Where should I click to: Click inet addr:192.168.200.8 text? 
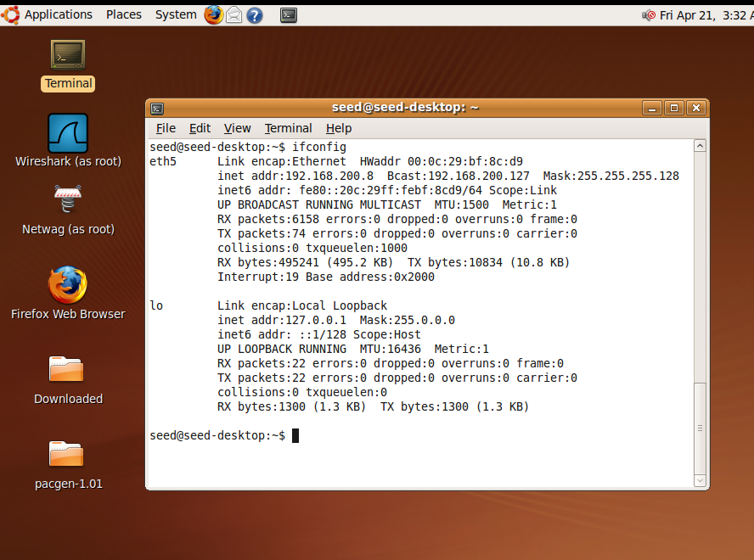point(295,176)
